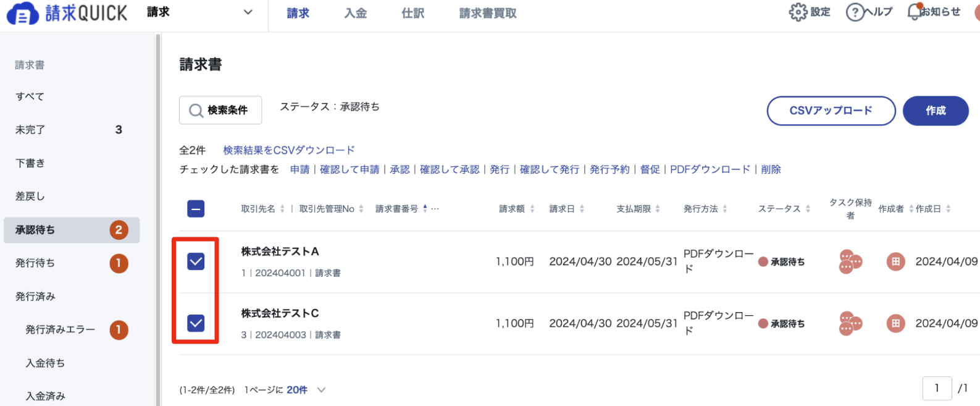
Task: Toggle the select-all header checkbox
Action: point(196,209)
